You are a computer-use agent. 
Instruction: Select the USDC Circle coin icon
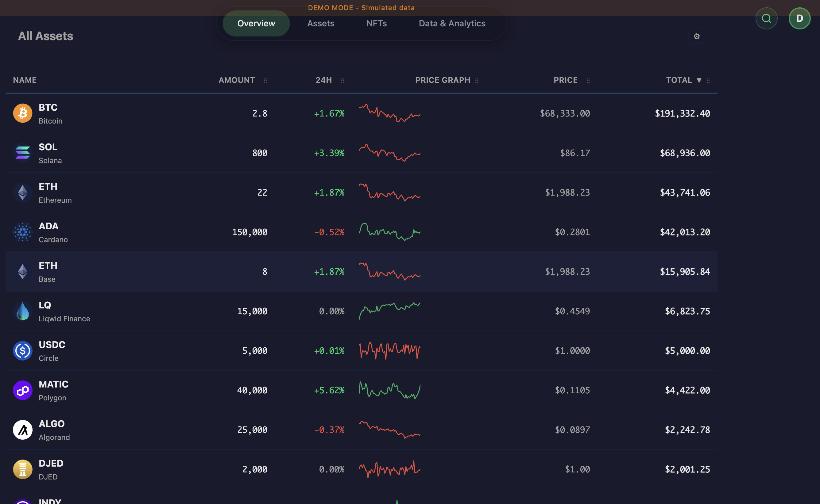(x=22, y=350)
